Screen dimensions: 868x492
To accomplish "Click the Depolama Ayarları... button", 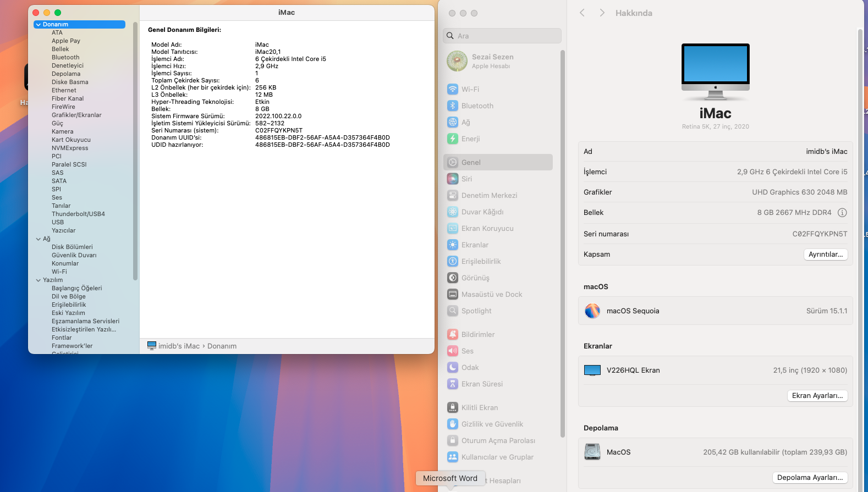I will (x=810, y=478).
